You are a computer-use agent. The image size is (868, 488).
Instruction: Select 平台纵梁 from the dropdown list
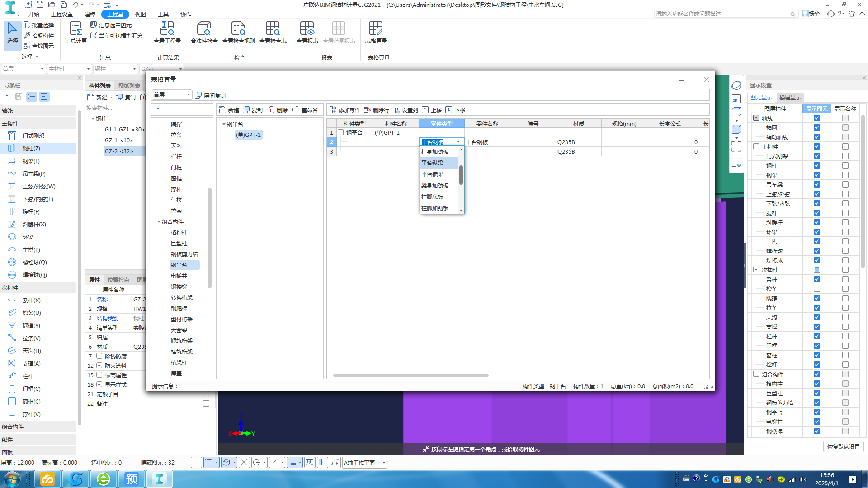coord(433,163)
